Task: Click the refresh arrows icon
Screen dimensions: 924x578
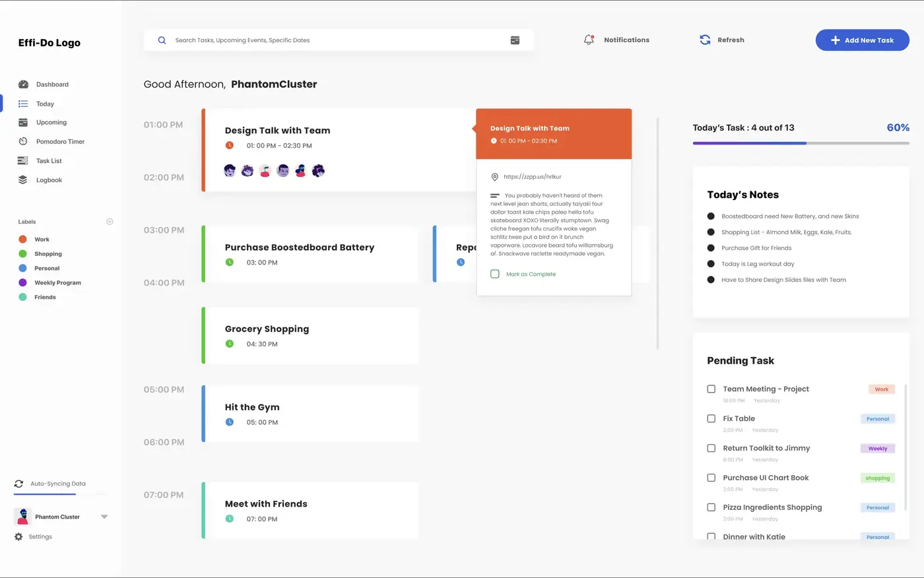Action: point(705,40)
